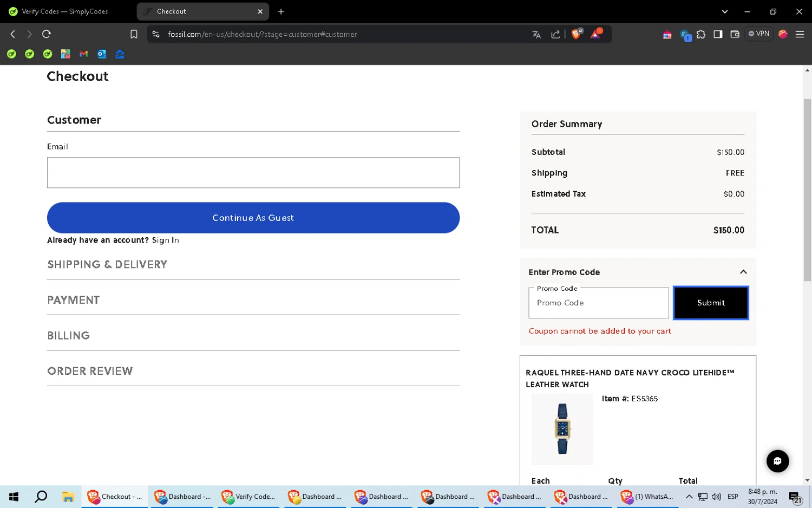Click the 'Coupon cannot be added' error message
Image resolution: width=812 pixels, height=508 pixels.
point(600,331)
